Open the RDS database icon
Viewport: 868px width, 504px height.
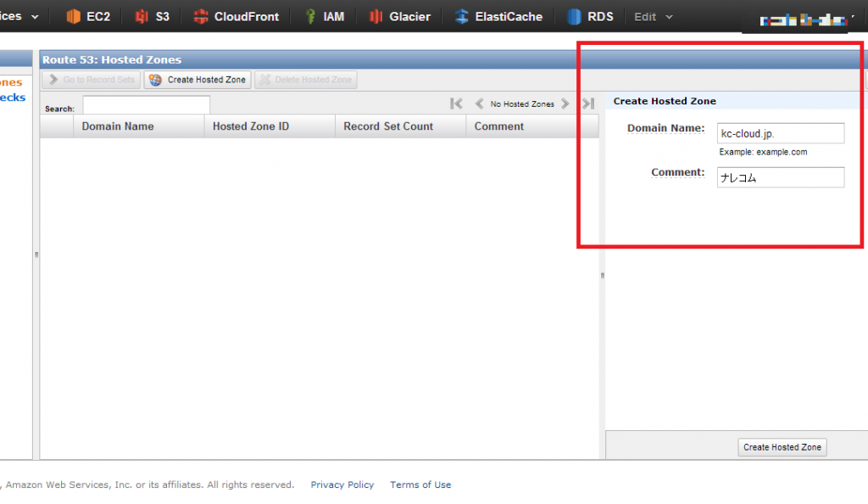point(574,17)
